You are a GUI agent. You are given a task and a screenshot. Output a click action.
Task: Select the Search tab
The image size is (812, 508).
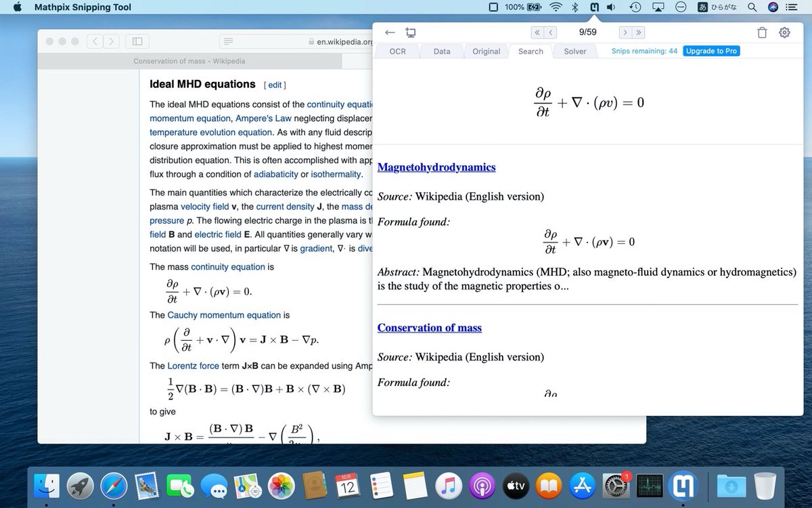click(x=531, y=51)
